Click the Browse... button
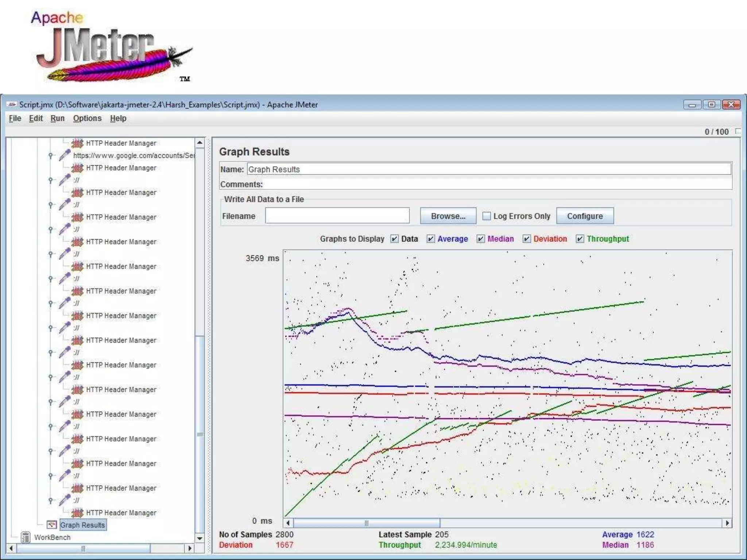 pyautogui.click(x=448, y=216)
